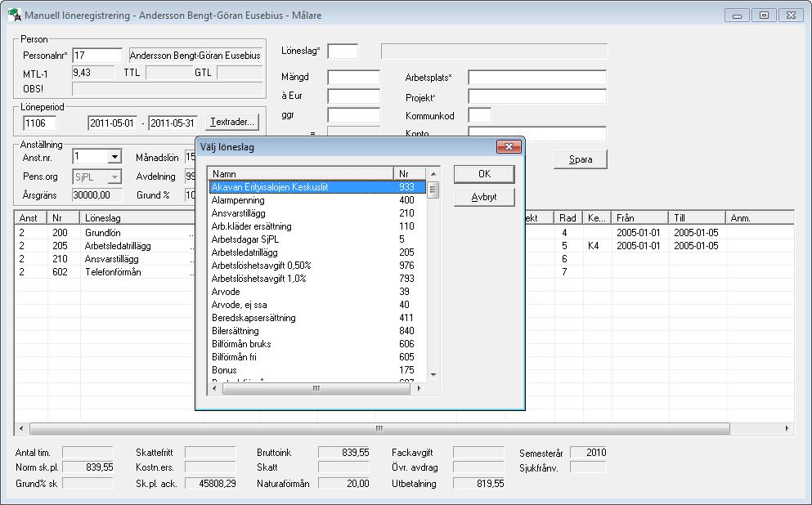812x505 pixels.
Task: Click the dialog list scroll-up arrow
Action: click(433, 174)
